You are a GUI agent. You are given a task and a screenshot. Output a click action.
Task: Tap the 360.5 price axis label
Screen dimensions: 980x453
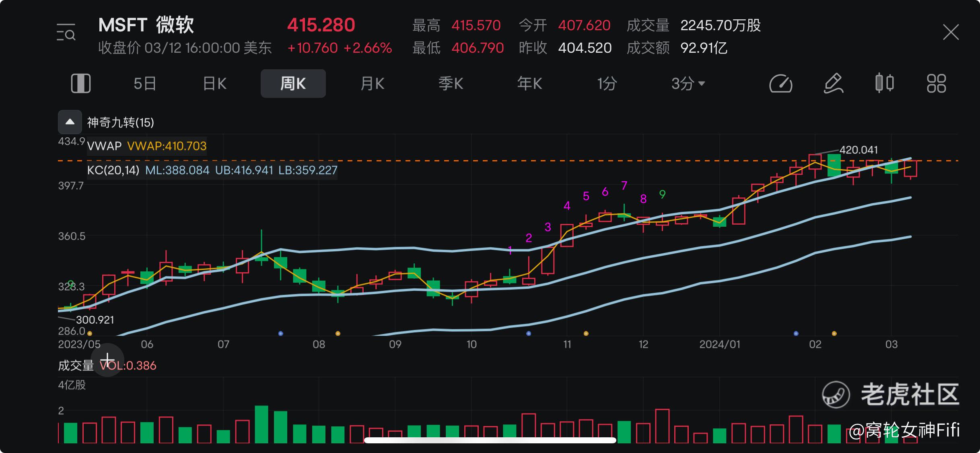pyautogui.click(x=72, y=236)
